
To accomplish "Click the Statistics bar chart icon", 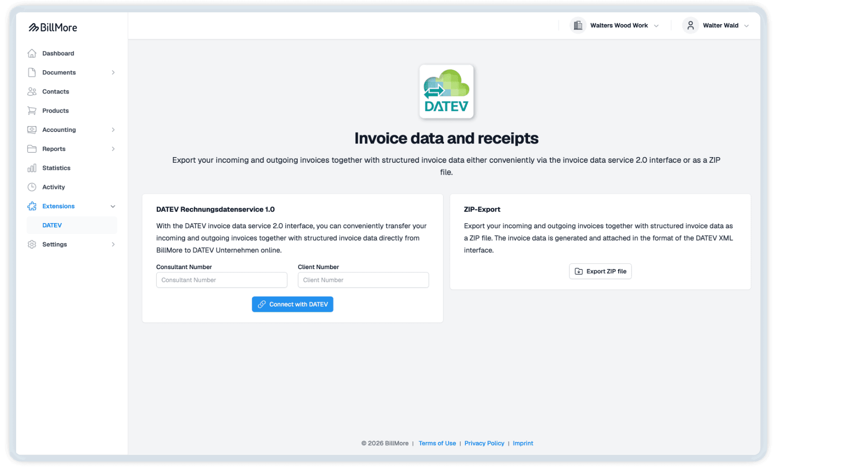I will click(x=32, y=168).
